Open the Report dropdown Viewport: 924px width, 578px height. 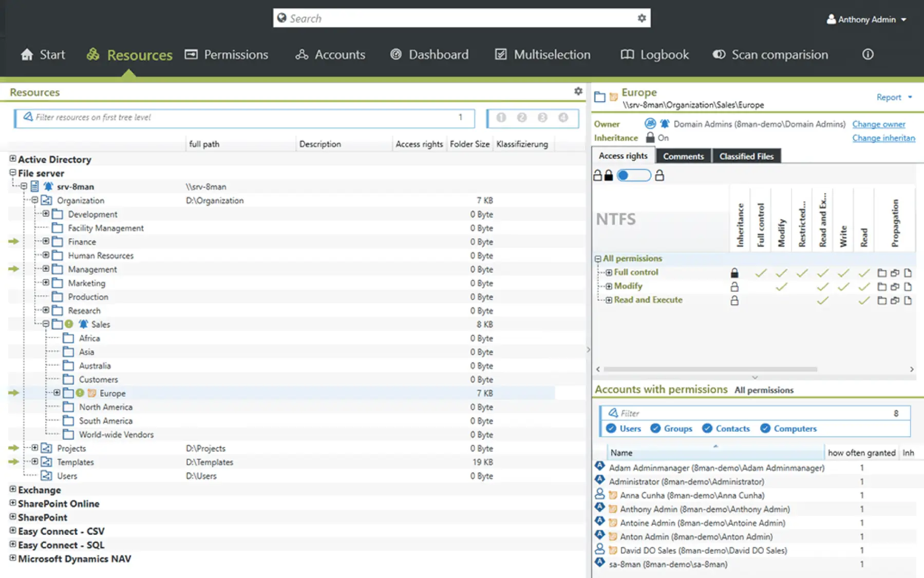tap(894, 97)
